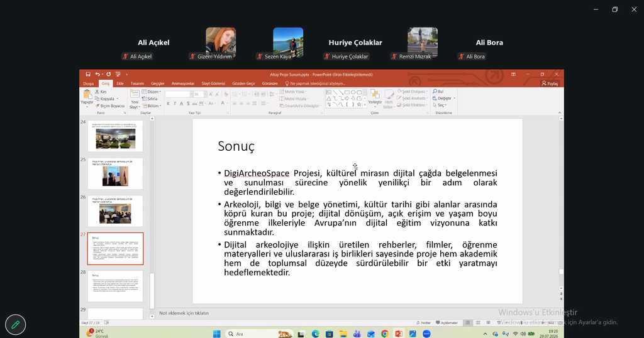
Task: Open File Explorer from the taskbar
Action: point(343,334)
